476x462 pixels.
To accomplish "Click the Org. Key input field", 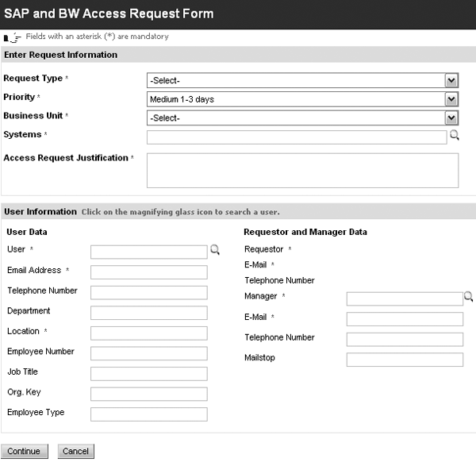I will [x=149, y=394].
